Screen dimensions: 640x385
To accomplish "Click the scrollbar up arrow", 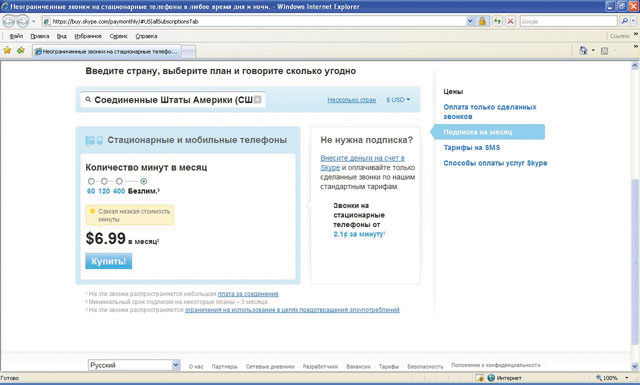I will [635, 65].
